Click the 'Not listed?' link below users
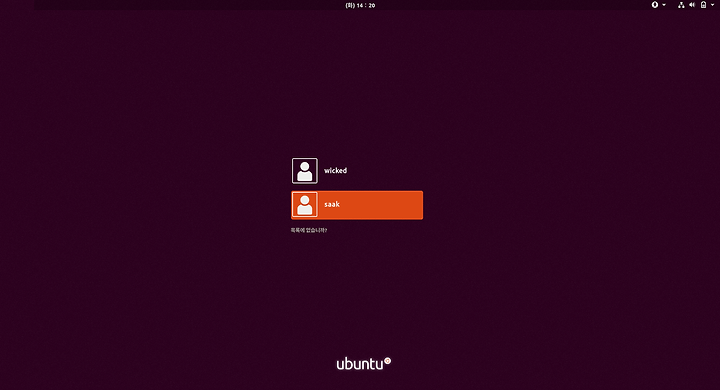Screen dimensions: 720x390 (309, 230)
